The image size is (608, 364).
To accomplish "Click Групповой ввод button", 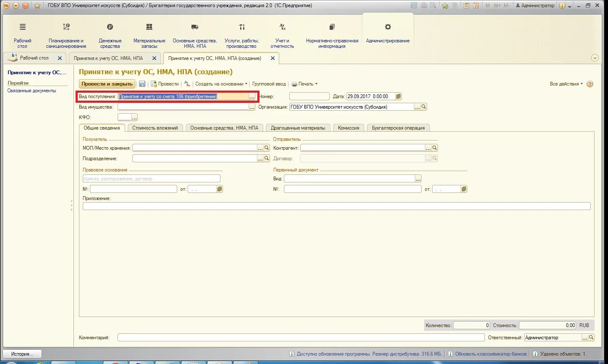I will point(269,84).
